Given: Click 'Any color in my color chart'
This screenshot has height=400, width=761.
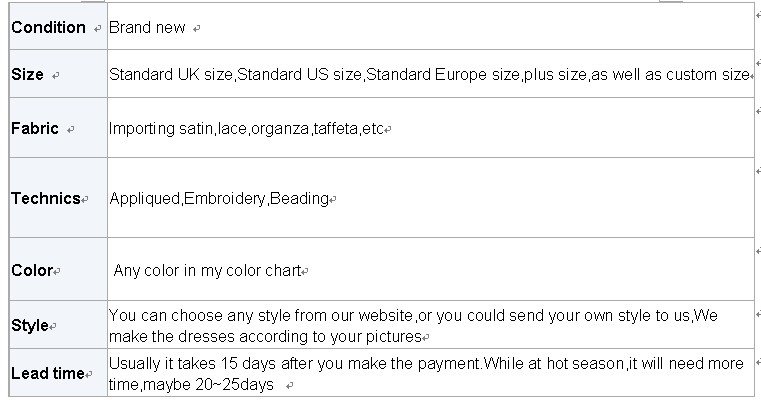Looking at the screenshot, I should 206,270.
